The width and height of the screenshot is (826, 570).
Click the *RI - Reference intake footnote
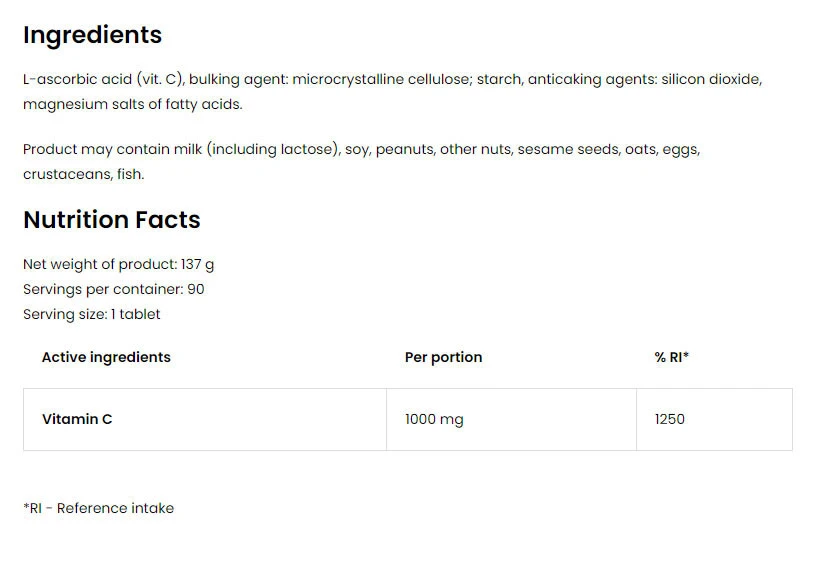(x=98, y=508)
